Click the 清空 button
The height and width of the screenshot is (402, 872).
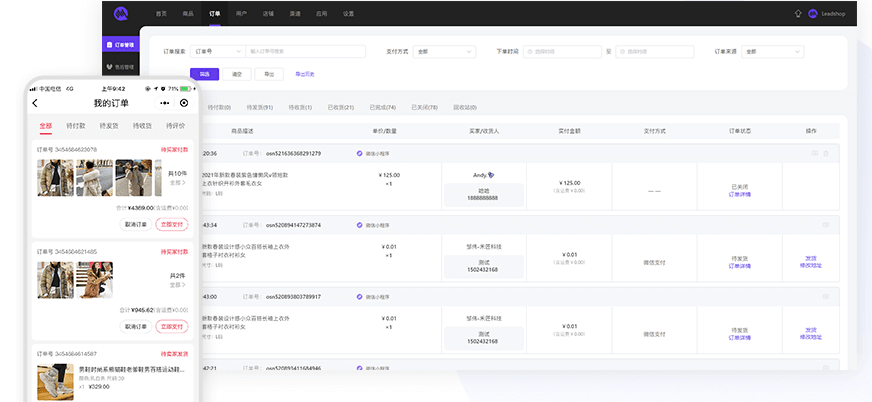pyautogui.click(x=237, y=74)
